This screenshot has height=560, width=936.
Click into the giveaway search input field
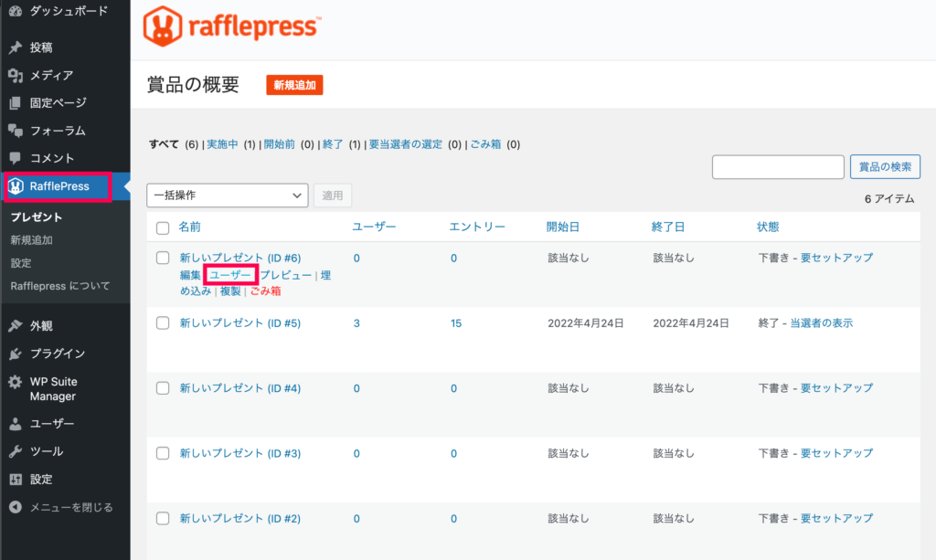778,167
